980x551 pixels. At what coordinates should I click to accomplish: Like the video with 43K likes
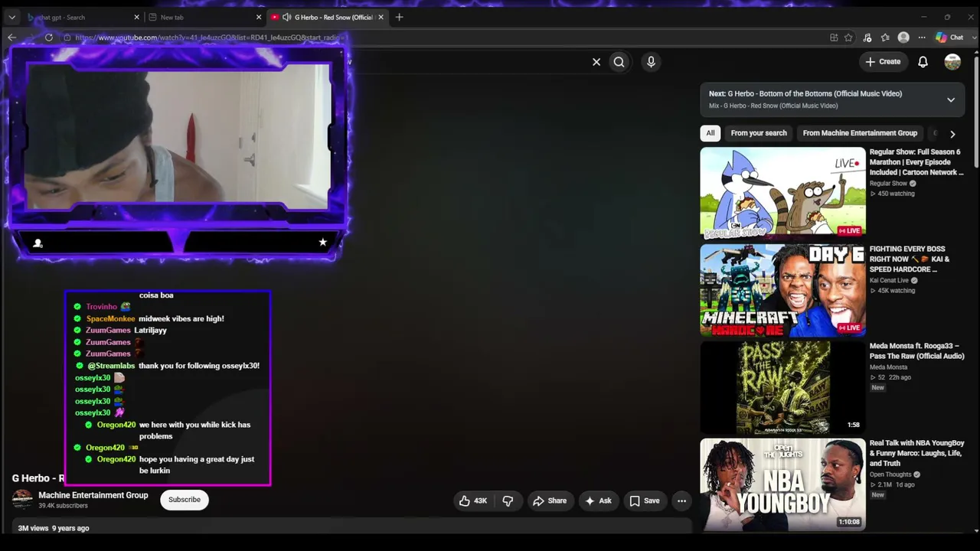pos(473,501)
